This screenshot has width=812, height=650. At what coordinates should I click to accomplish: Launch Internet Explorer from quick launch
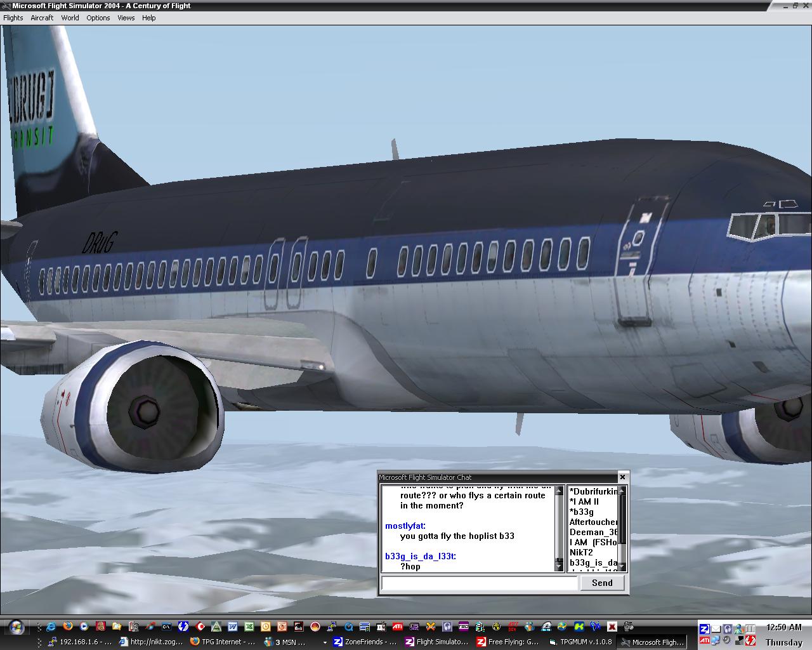(51, 627)
